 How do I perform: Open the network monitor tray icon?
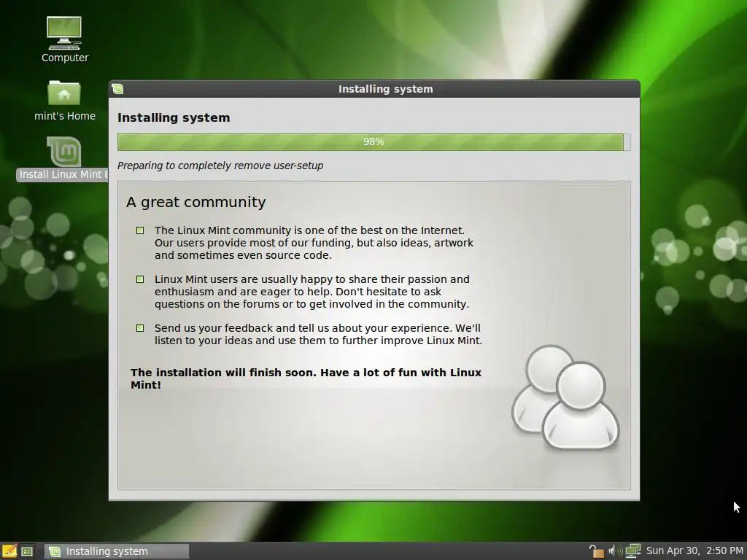coord(633,551)
